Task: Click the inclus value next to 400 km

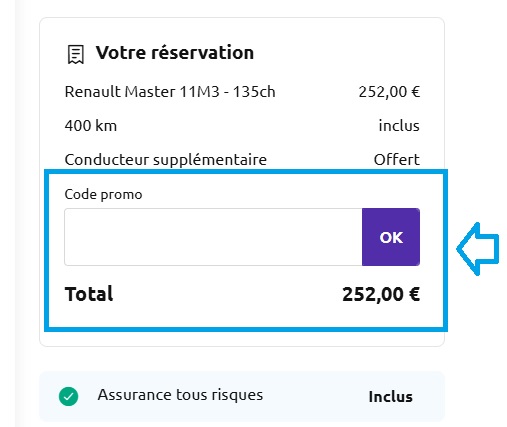Action: [399, 126]
